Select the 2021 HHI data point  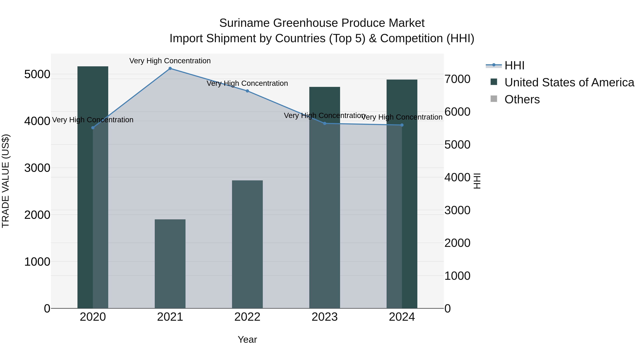[170, 68]
